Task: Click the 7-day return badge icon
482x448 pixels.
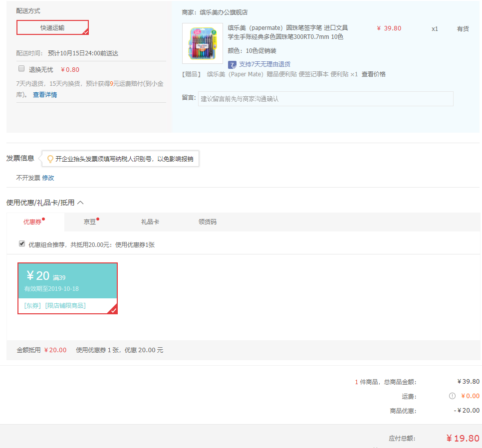Action: (x=232, y=64)
